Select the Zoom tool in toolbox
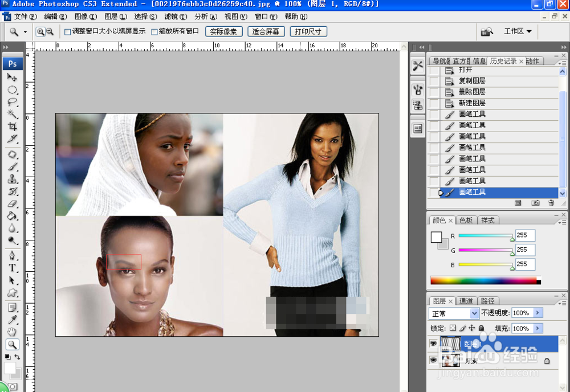Viewport: 570px width, 392px height. [x=13, y=344]
